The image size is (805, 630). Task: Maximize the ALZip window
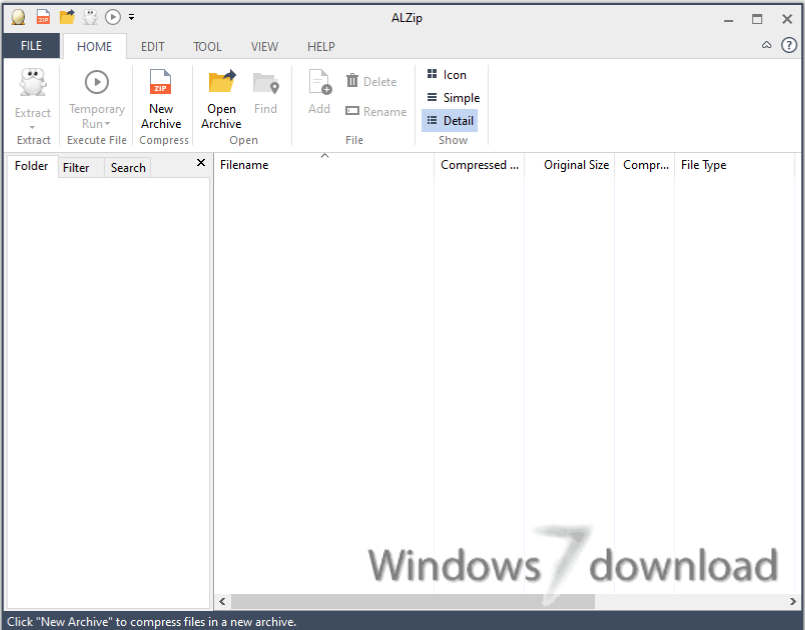click(757, 20)
